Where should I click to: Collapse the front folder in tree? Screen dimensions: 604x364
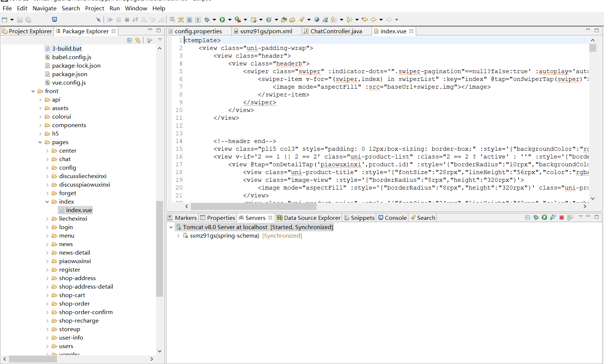[33, 91]
